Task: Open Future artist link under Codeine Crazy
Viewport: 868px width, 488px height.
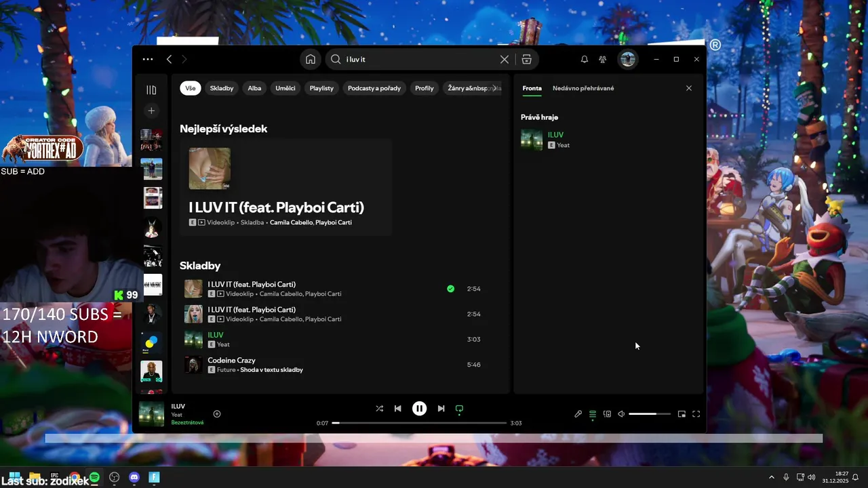Action: (226, 369)
